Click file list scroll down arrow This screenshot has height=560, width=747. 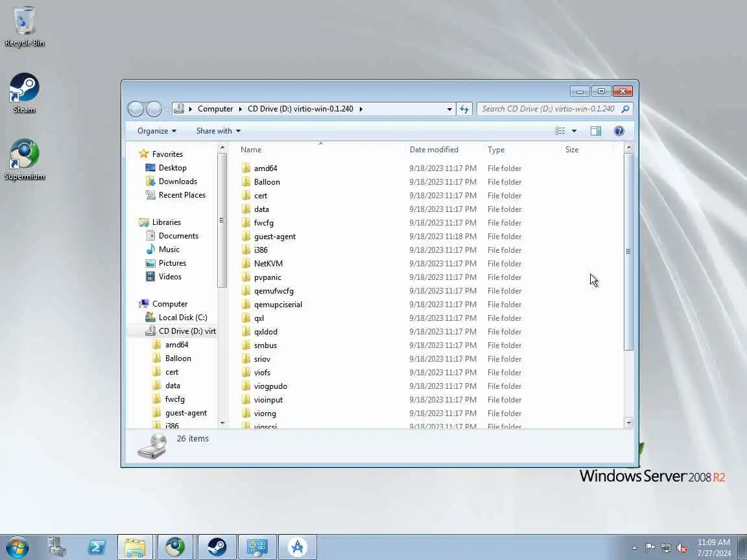click(x=628, y=423)
